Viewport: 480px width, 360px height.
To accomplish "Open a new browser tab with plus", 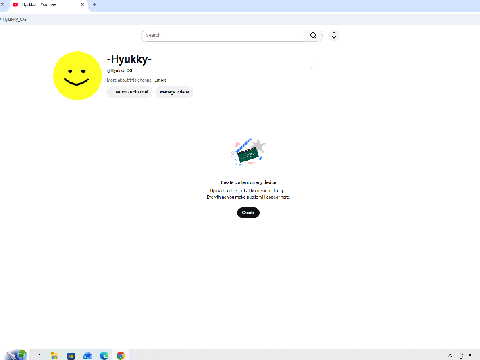I will pyautogui.click(x=94, y=5).
